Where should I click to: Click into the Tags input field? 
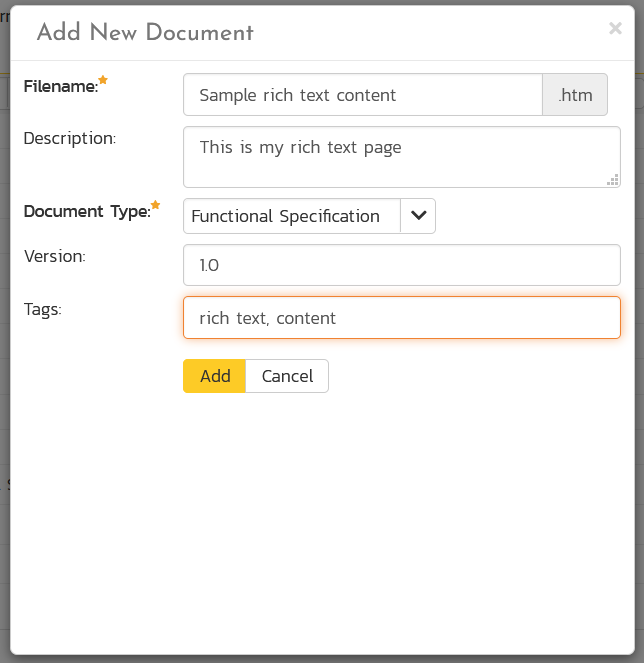(400, 318)
